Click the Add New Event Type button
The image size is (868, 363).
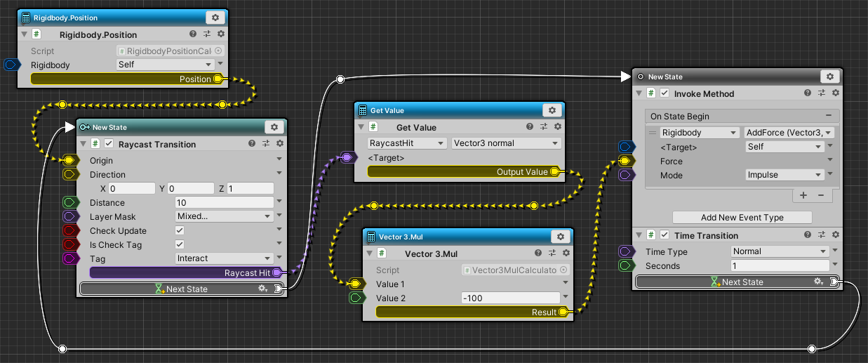coord(742,218)
